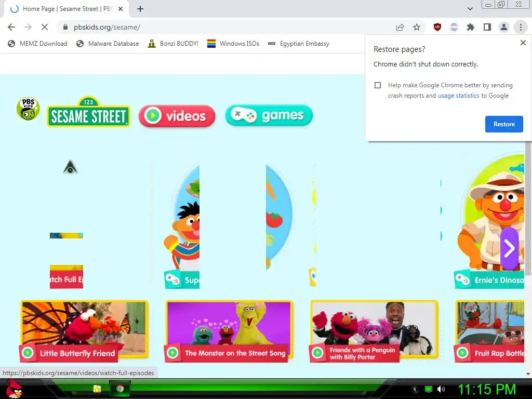Bookmark this page with the star
The width and height of the screenshot is (532, 399).
tap(417, 27)
